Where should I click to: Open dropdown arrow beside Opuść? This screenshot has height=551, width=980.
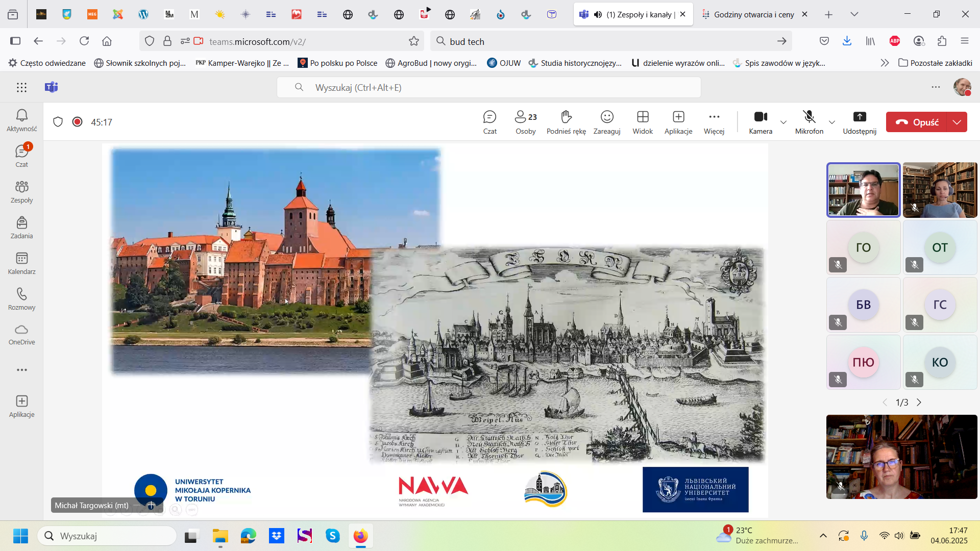pos(957,122)
